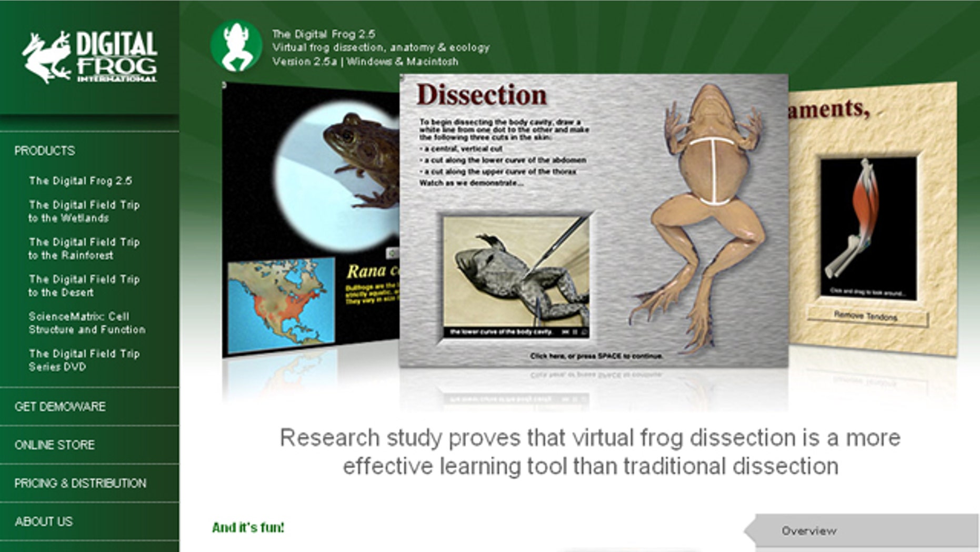
Task: Open The Digital Frog 2.5 product link
Action: click(x=81, y=181)
